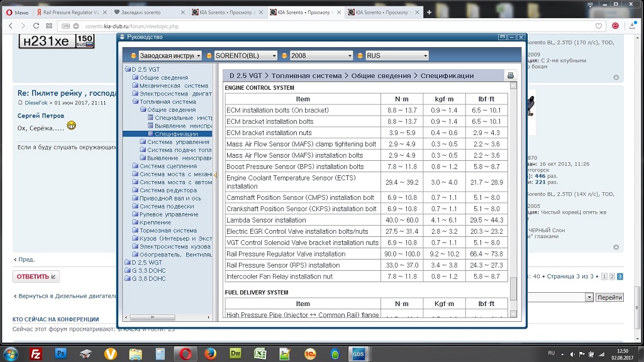Open Photoshop from the taskbar
Image resolution: width=644 pixels, height=362 pixels.
[61, 353]
